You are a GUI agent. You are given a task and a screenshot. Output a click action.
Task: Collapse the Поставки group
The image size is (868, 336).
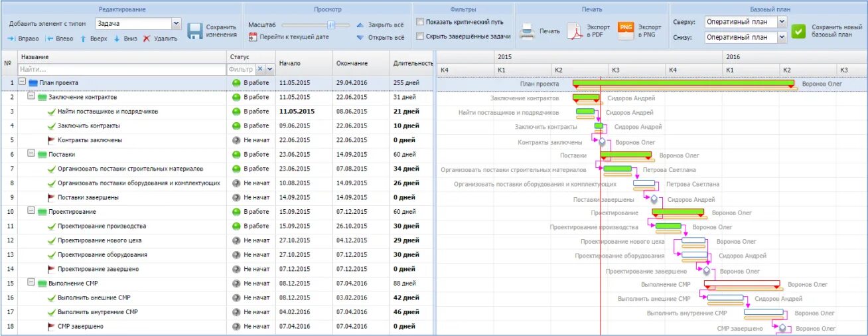(x=31, y=154)
